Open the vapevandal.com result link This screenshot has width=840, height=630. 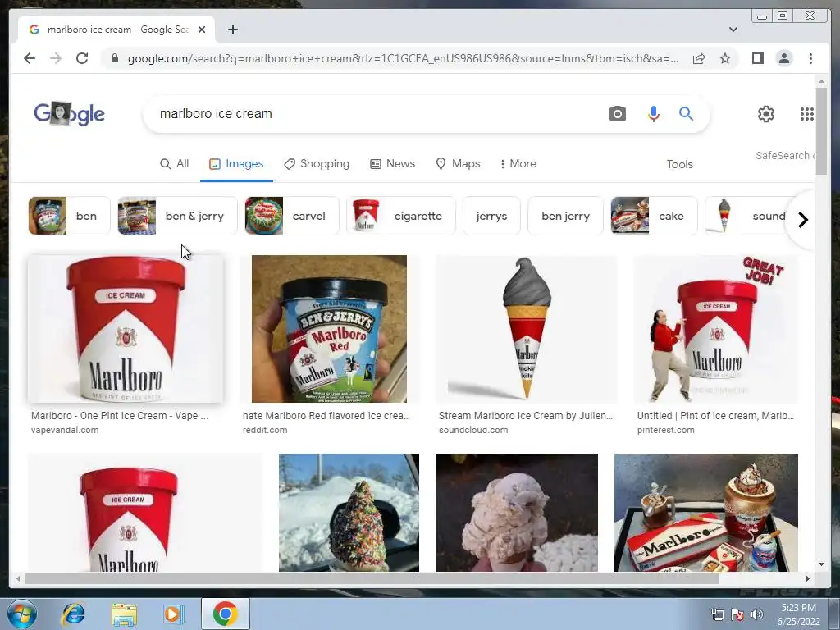click(65, 430)
